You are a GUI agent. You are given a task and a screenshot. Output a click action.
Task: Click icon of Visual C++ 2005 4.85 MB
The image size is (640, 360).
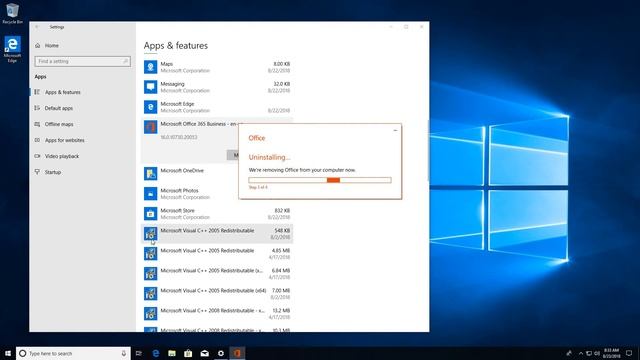pyautogui.click(x=150, y=253)
